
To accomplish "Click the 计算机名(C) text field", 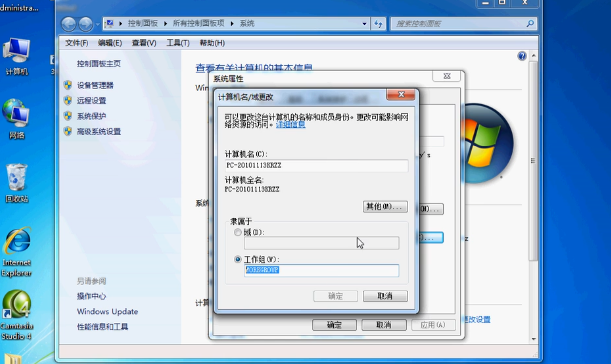I will click(x=316, y=166).
